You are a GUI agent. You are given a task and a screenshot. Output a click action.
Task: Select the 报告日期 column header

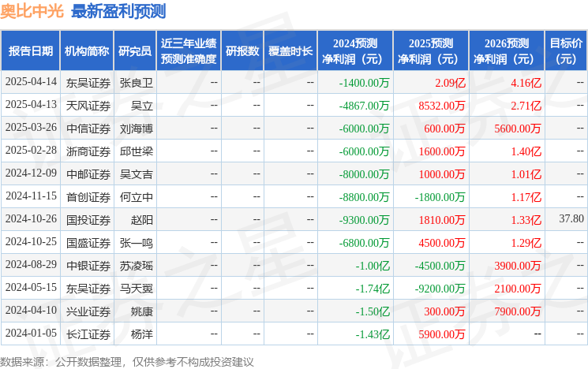[x=30, y=50]
